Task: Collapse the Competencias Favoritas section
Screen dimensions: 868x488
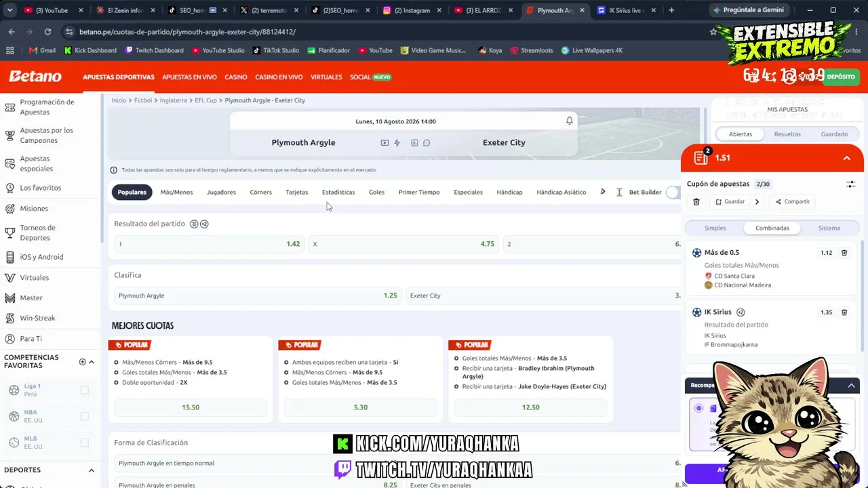Action: 92,362
